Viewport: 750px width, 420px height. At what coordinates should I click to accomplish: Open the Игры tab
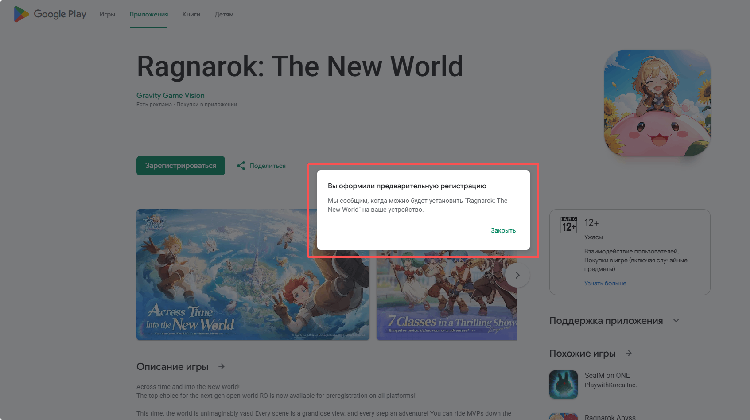click(107, 14)
